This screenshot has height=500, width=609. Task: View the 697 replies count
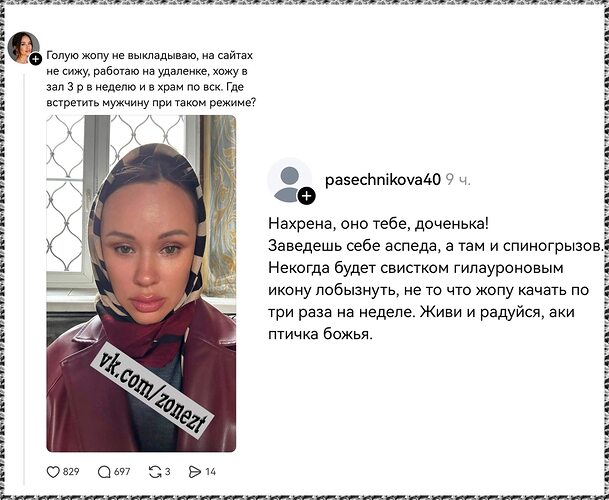(122, 472)
